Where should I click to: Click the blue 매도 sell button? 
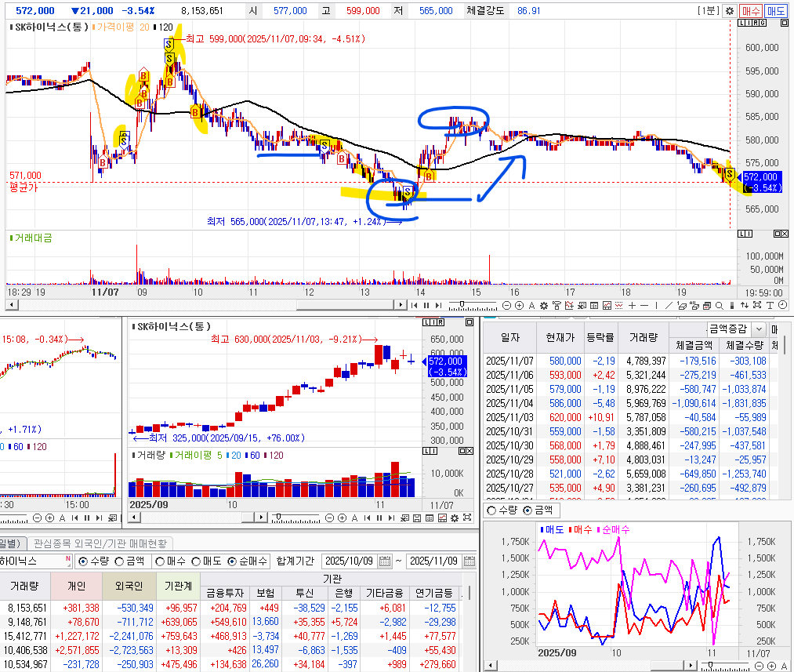pos(776,11)
